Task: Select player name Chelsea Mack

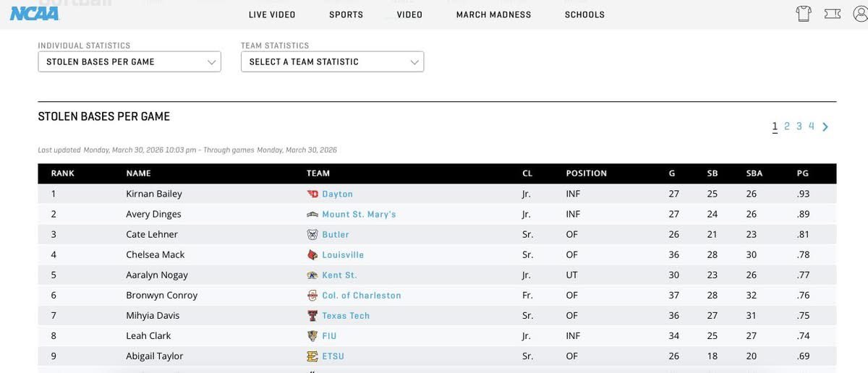Action: 156,254
